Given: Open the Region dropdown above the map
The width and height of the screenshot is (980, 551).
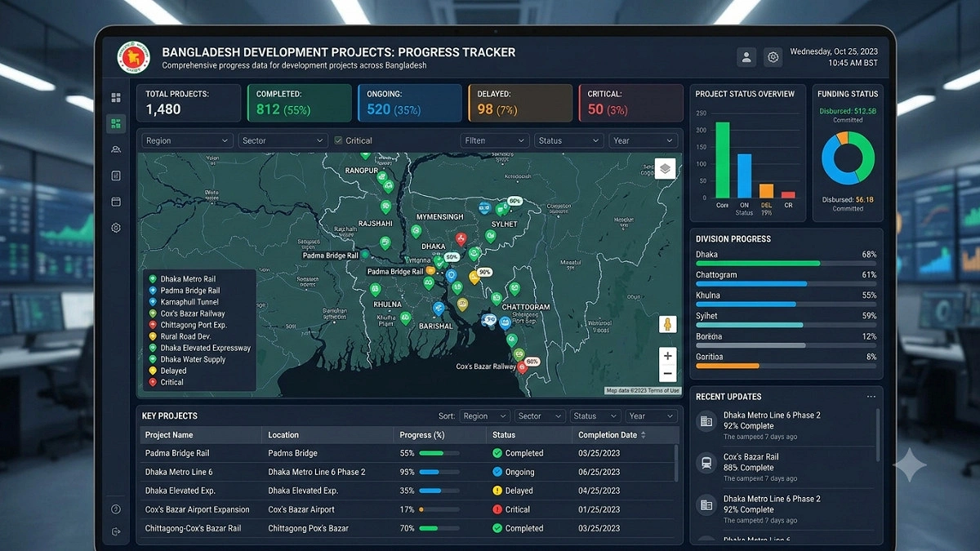Looking at the screenshot, I should click(x=187, y=140).
